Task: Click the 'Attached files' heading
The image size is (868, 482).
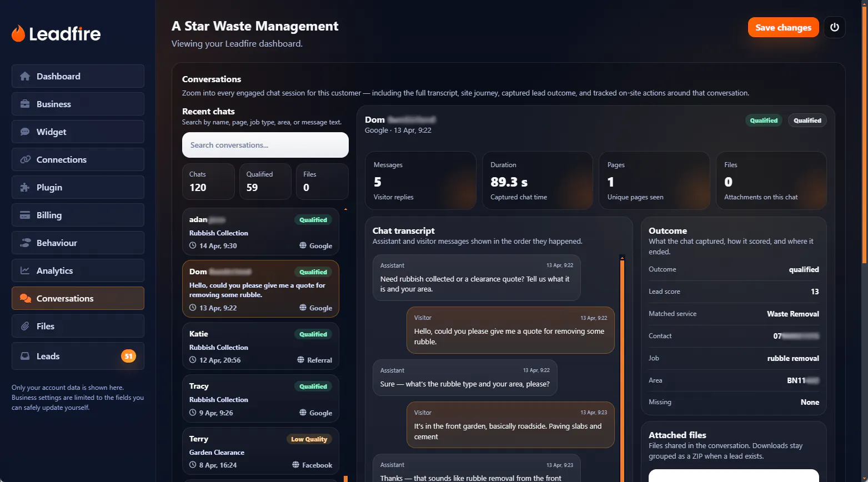Action: tap(677, 435)
